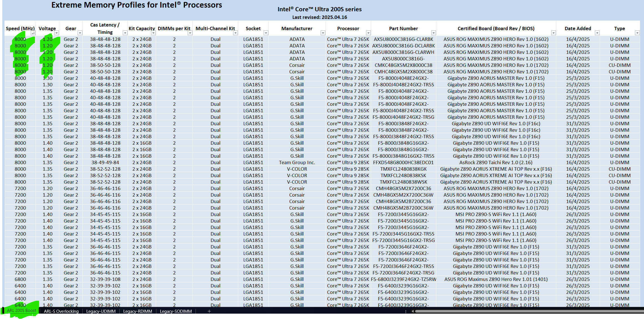
Task: Select part number cell F5-7200J3646F24GX2-TR5S
Action: (x=403, y=266)
